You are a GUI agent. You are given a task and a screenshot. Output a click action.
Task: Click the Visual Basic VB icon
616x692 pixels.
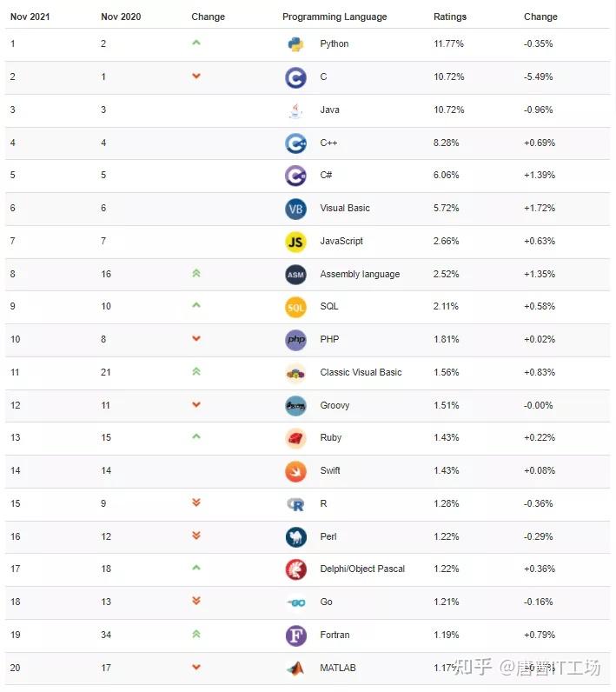pos(295,209)
